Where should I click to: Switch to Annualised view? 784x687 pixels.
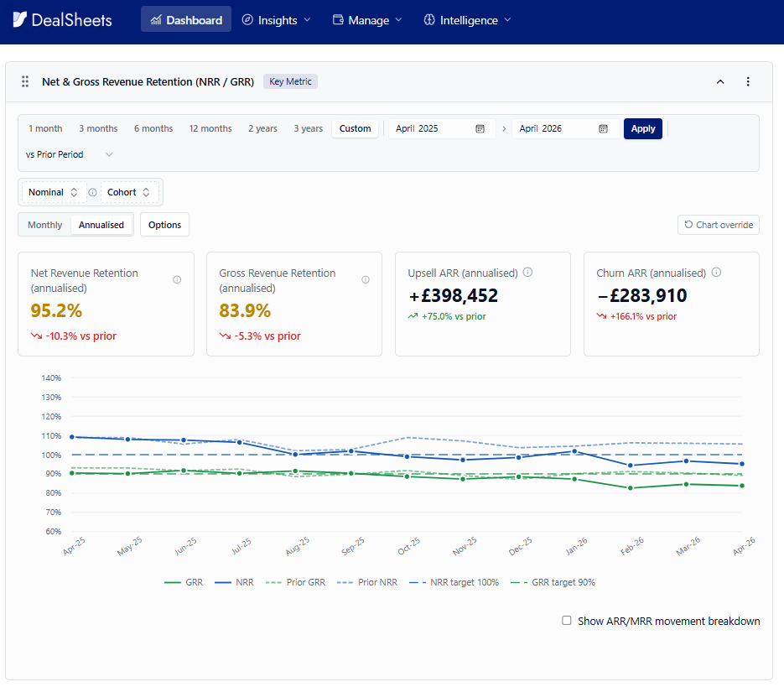coord(101,225)
